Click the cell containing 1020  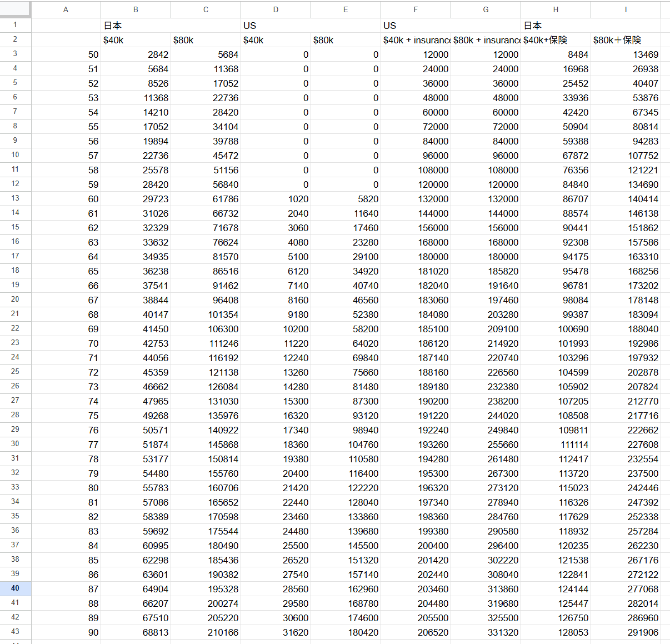[x=276, y=199]
